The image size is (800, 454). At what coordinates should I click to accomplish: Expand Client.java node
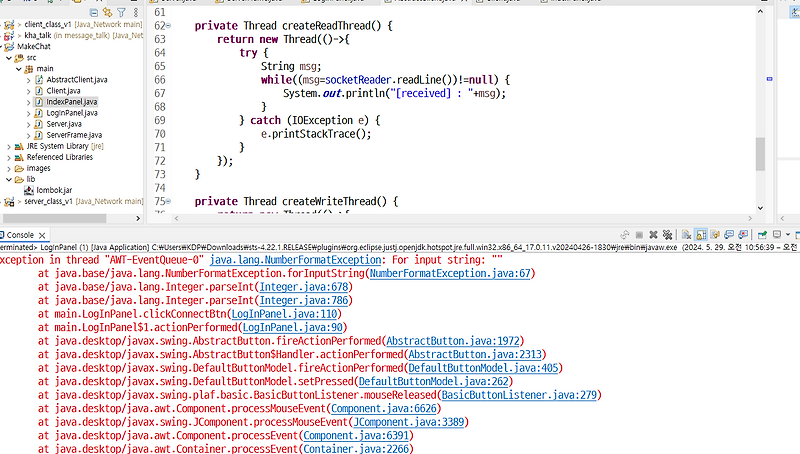pyautogui.click(x=29, y=91)
